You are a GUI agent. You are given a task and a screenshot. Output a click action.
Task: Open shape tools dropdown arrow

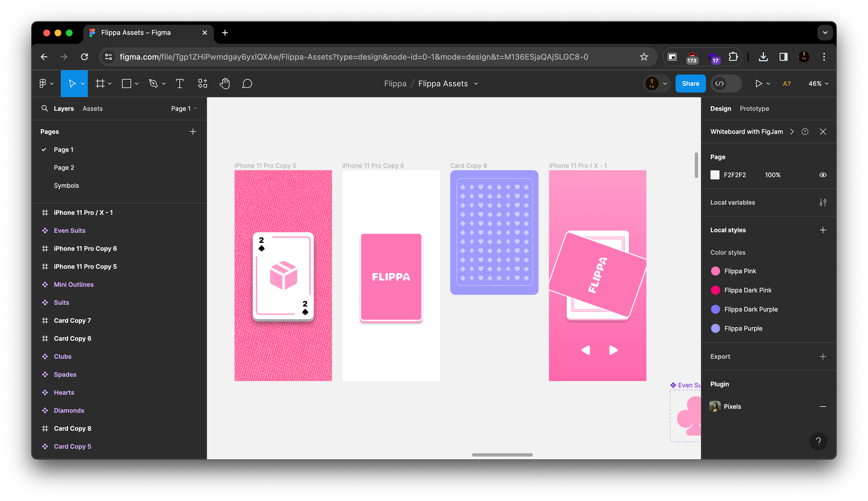tap(136, 84)
